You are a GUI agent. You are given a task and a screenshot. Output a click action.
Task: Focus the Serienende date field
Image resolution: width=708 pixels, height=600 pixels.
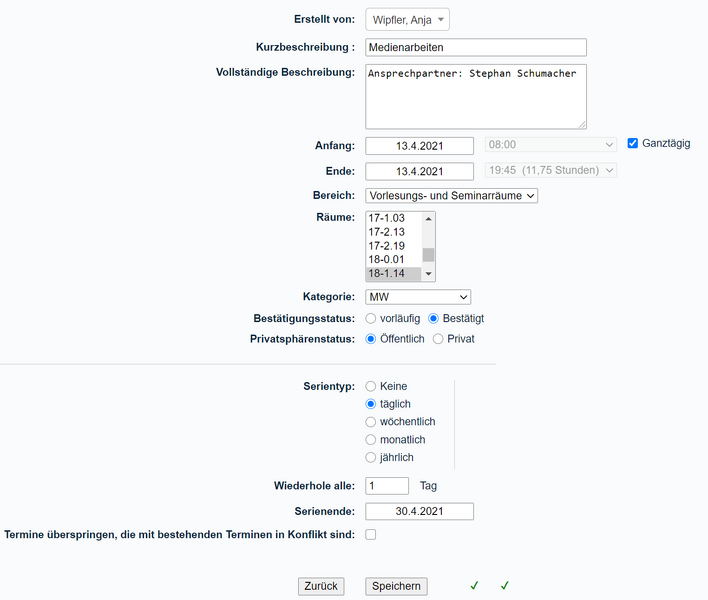420,512
